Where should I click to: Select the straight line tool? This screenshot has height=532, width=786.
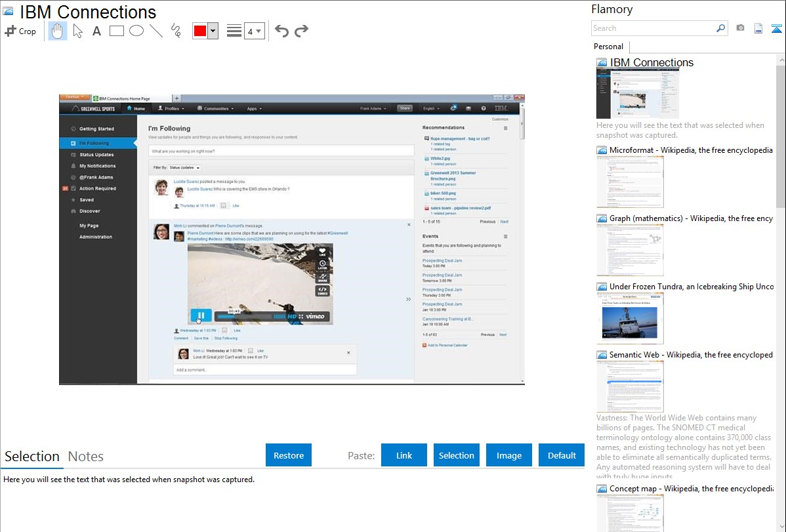(156, 31)
